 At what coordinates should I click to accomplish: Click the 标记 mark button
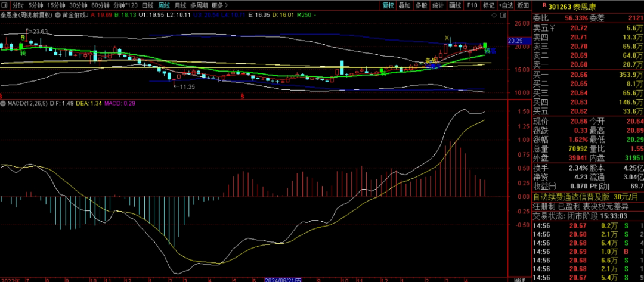(x=488, y=5)
